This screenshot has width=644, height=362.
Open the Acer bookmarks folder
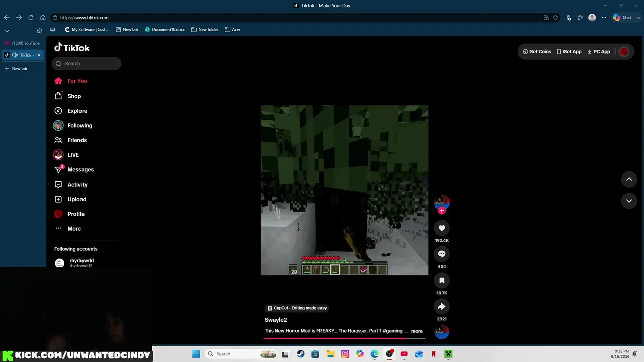pos(232,30)
